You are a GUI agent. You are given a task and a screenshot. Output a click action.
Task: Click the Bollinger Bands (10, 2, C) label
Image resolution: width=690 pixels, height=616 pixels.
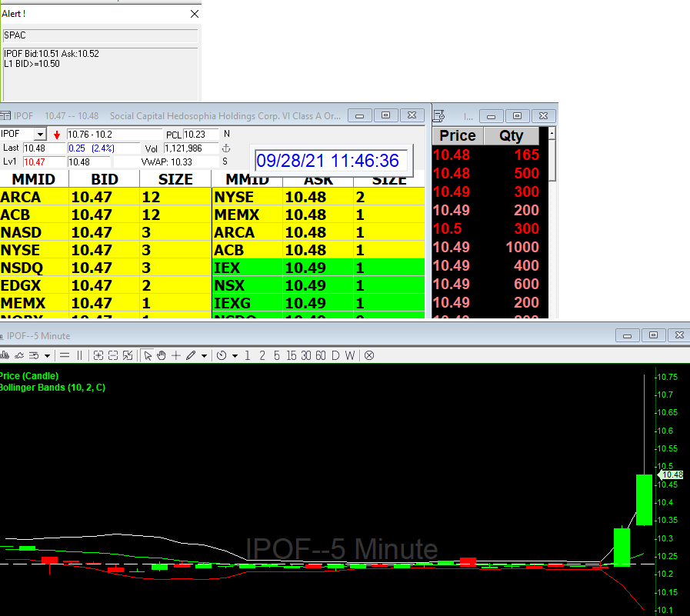coord(52,388)
